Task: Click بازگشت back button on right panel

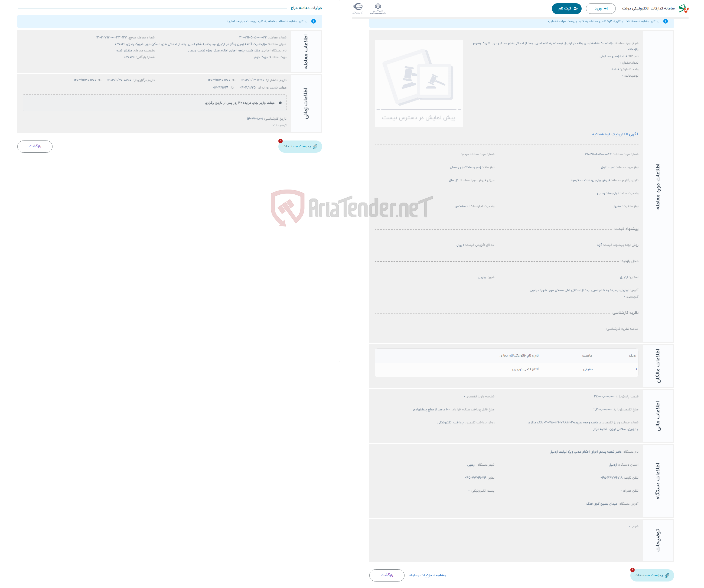Action: click(385, 574)
